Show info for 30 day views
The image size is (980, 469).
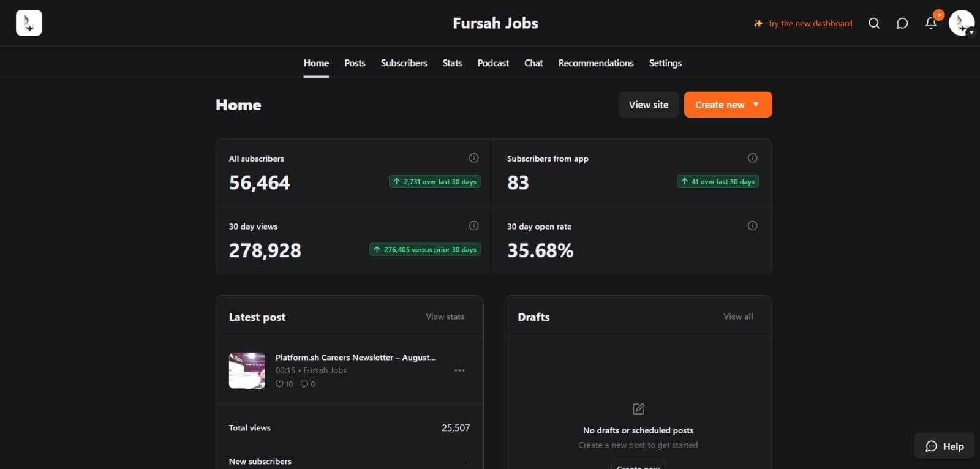pyautogui.click(x=473, y=226)
